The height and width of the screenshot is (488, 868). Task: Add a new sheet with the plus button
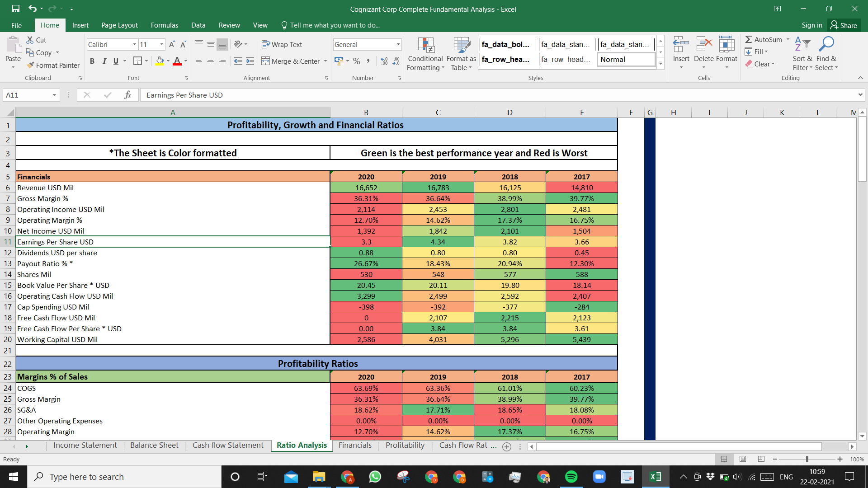click(507, 446)
